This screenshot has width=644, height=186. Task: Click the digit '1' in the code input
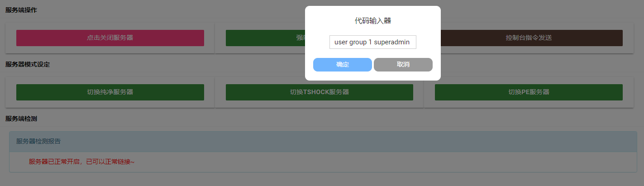tap(370, 42)
